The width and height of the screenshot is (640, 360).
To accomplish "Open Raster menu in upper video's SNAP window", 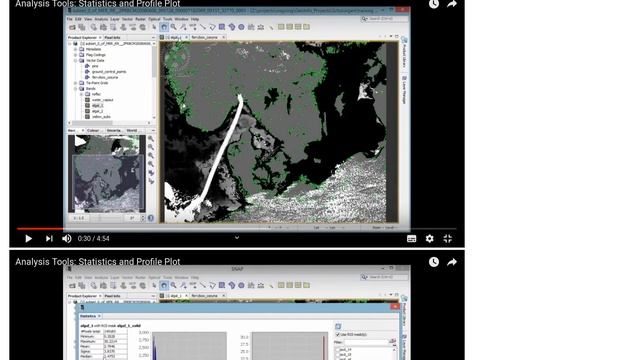I will point(140,19).
